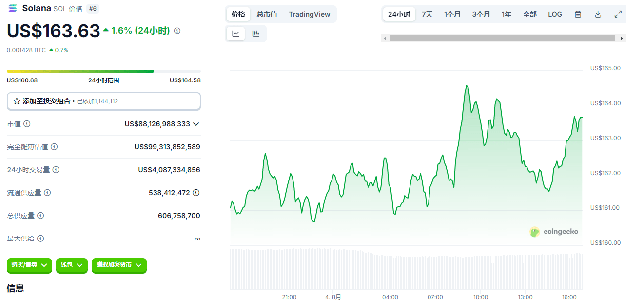Select the 24小时 time range
This screenshot has height=300, width=644.
(399, 14)
